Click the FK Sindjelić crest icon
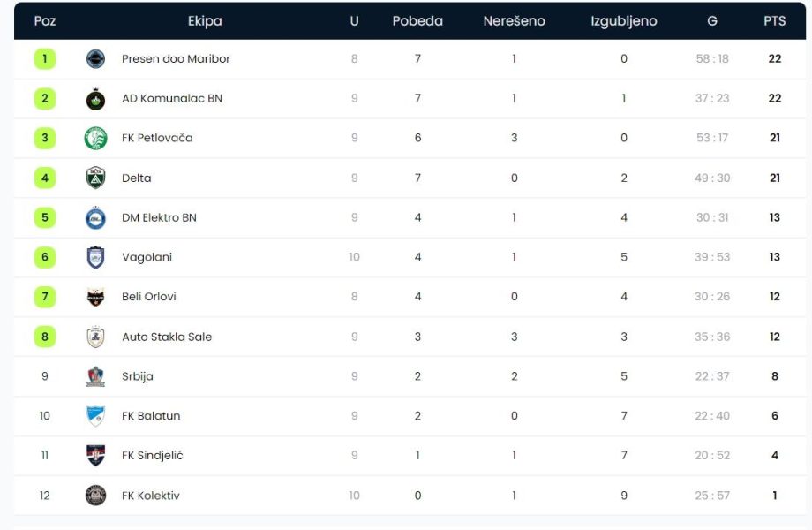The image size is (812, 530). click(95, 456)
